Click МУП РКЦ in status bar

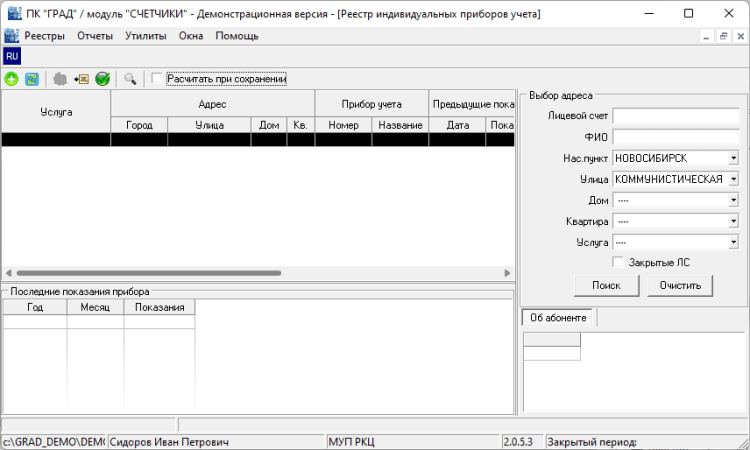click(352, 442)
